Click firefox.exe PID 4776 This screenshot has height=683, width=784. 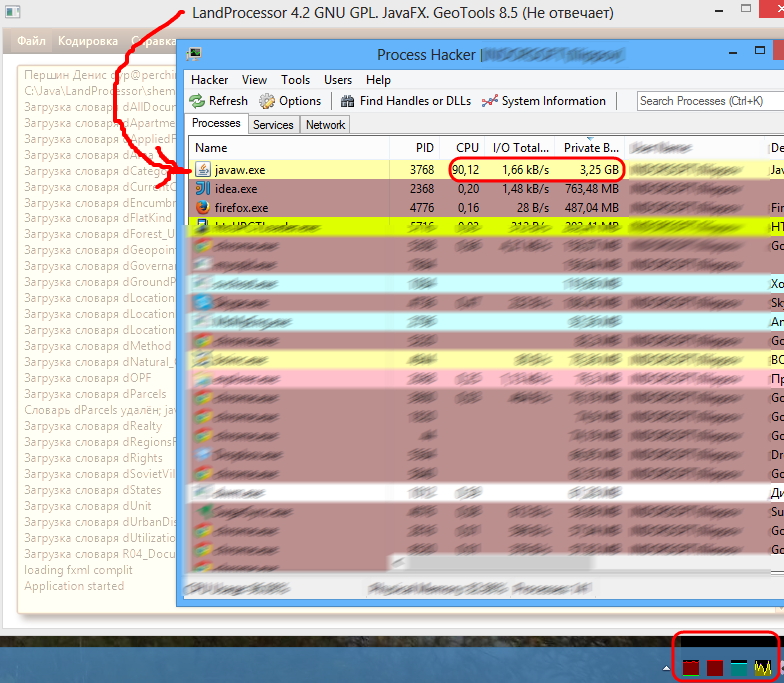click(422, 208)
